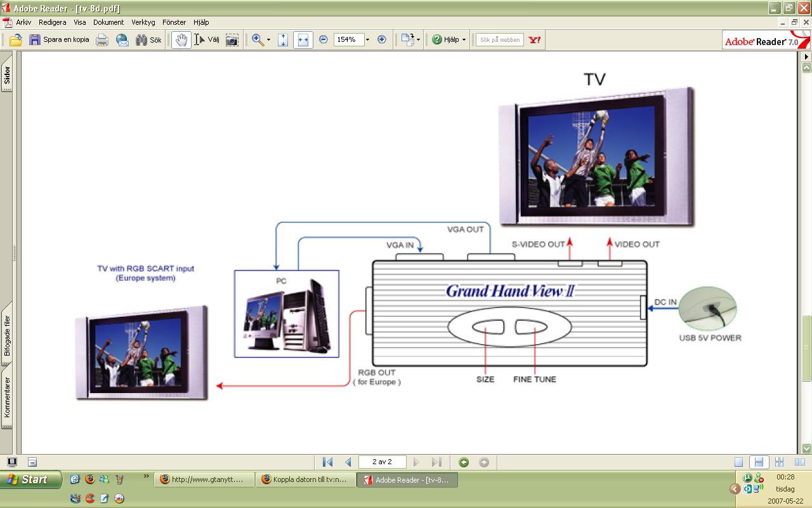Open the Fönster menu
This screenshot has width=812, height=508.
(174, 22)
